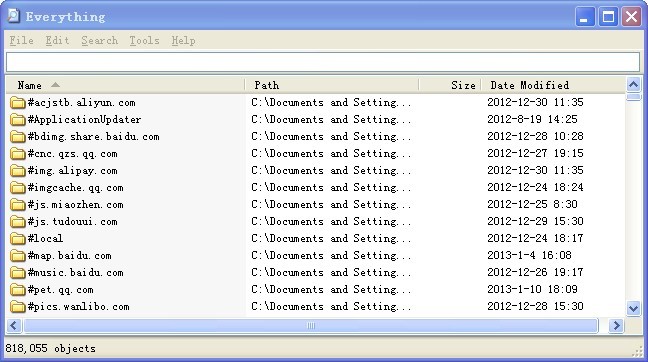Click folder icon beside #bdimg.share.baidu.com
648x362 pixels.
point(17,136)
